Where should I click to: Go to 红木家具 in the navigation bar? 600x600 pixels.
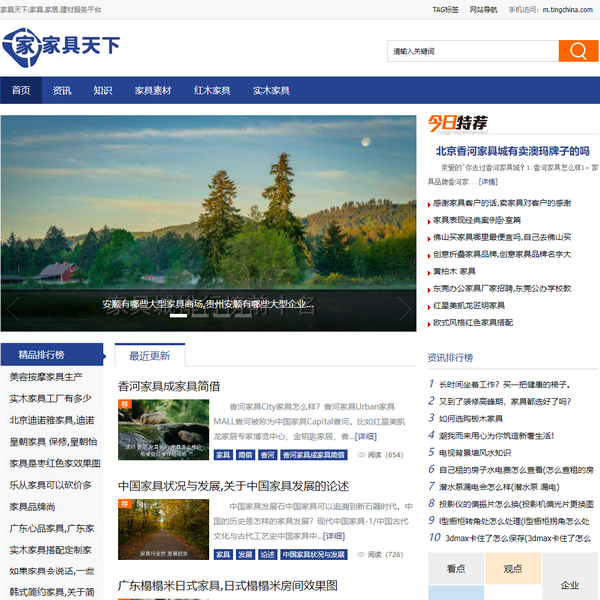tap(212, 90)
